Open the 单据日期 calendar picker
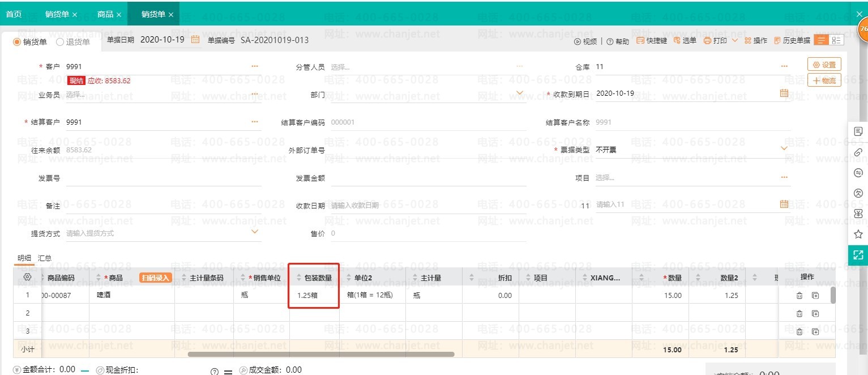868x375 pixels. pos(195,40)
